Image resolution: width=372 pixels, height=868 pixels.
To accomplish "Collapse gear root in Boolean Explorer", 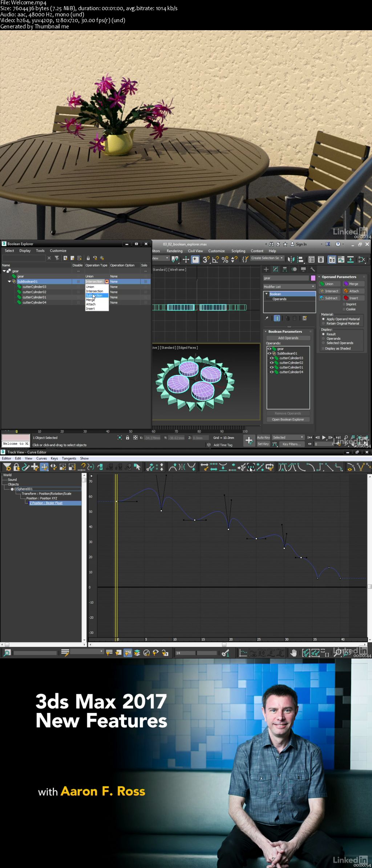I will click(x=4, y=271).
